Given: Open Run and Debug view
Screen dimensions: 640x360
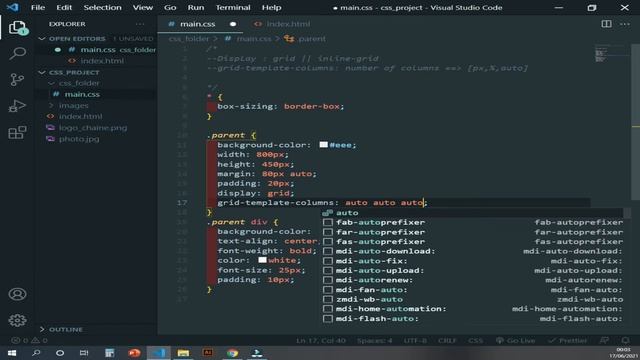Looking at the screenshot, I should click(x=18, y=106).
